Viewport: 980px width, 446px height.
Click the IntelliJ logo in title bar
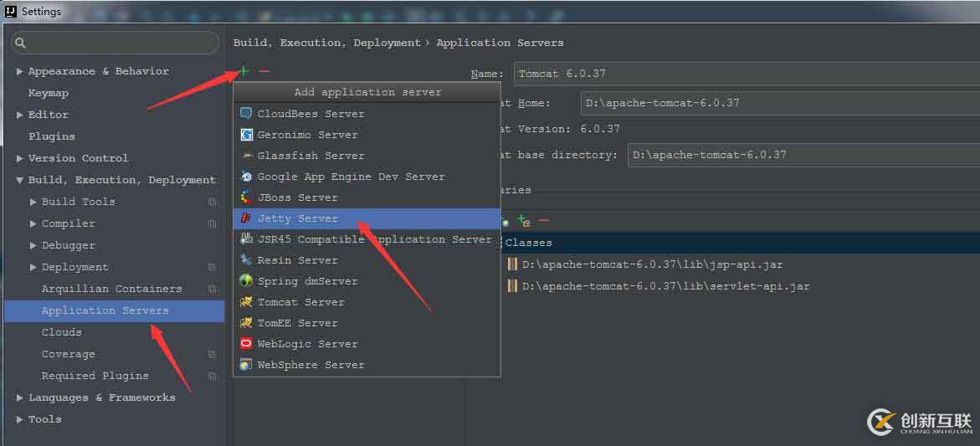click(x=10, y=11)
